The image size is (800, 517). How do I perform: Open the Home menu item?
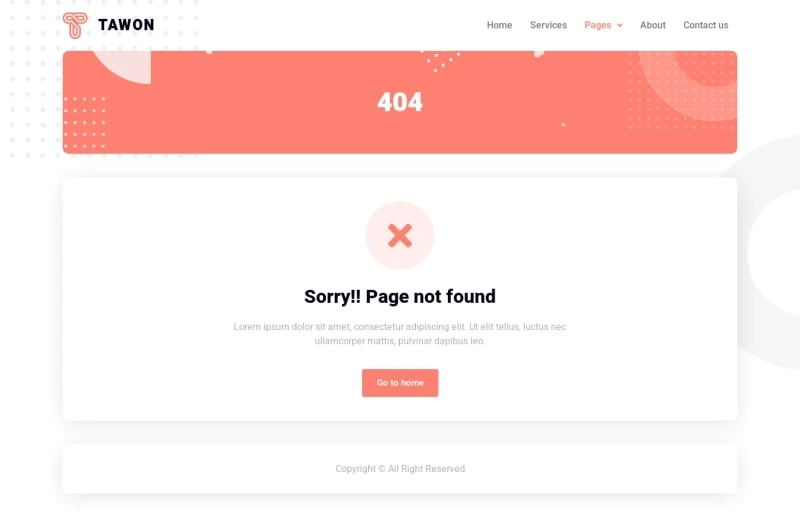tap(499, 25)
